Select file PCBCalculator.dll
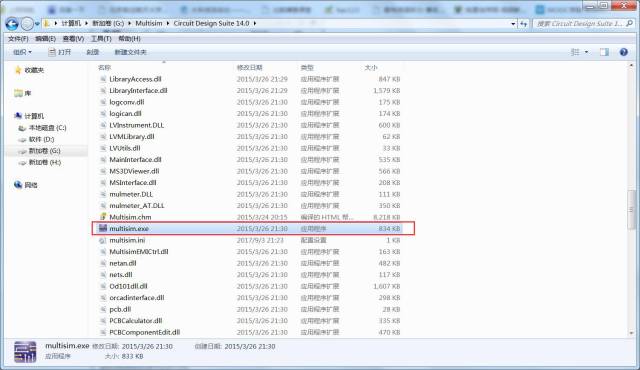The height and width of the screenshot is (370, 640). (x=136, y=321)
